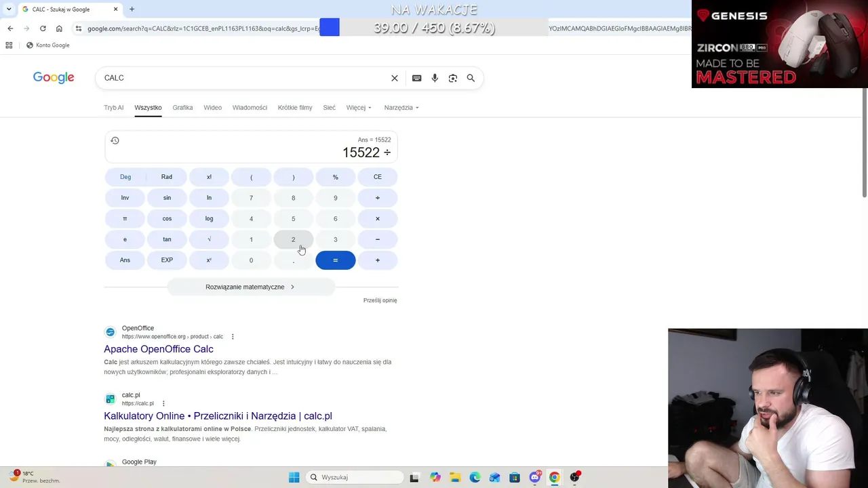Search by image with Google Lens
Screen dimensions: 868x488
coord(453,78)
